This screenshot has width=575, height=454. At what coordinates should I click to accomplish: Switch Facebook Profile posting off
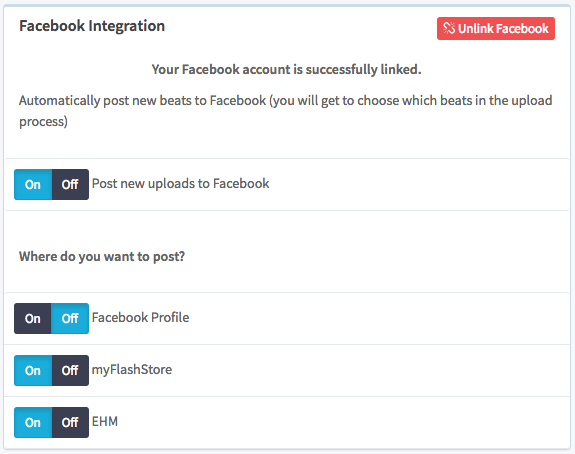click(x=70, y=318)
